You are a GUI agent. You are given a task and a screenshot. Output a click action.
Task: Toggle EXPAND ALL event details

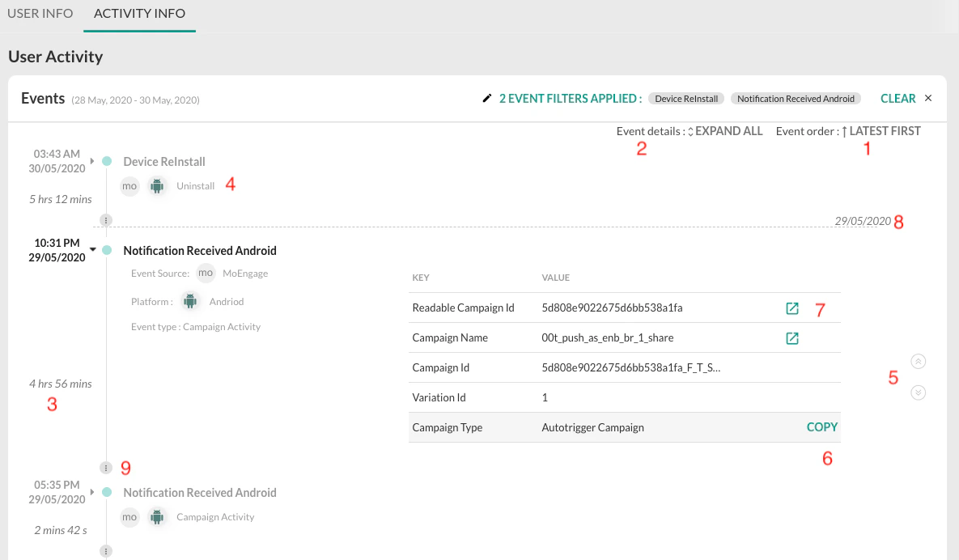click(725, 131)
